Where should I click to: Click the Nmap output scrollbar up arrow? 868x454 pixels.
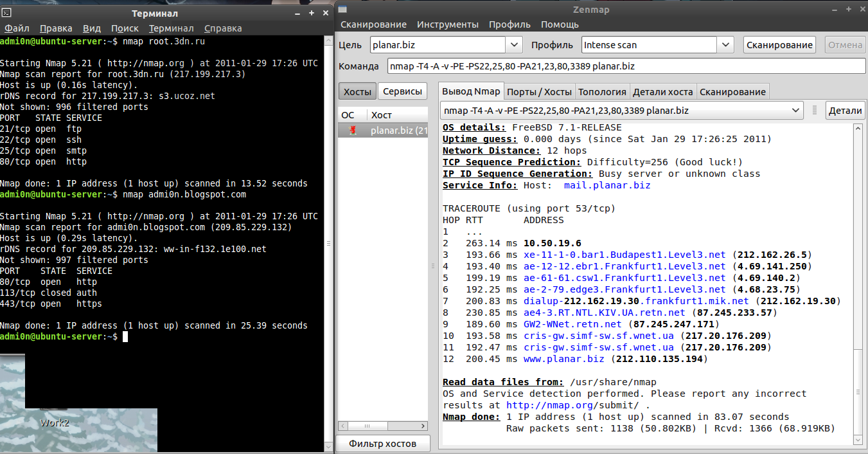point(858,129)
